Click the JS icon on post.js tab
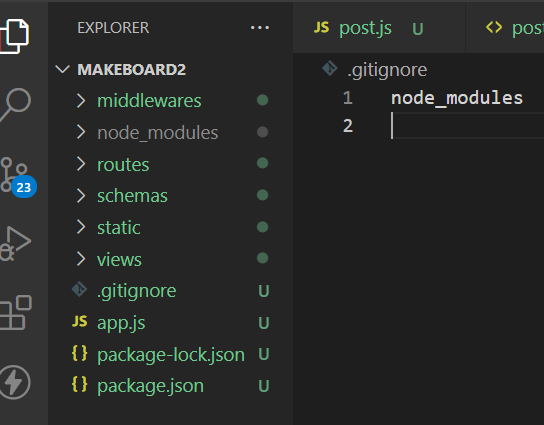 [x=321, y=27]
